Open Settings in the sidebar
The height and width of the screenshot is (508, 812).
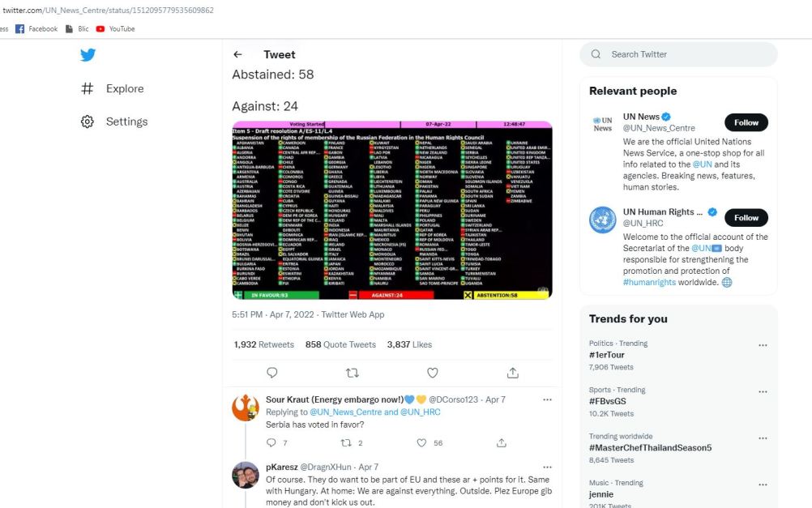click(126, 122)
